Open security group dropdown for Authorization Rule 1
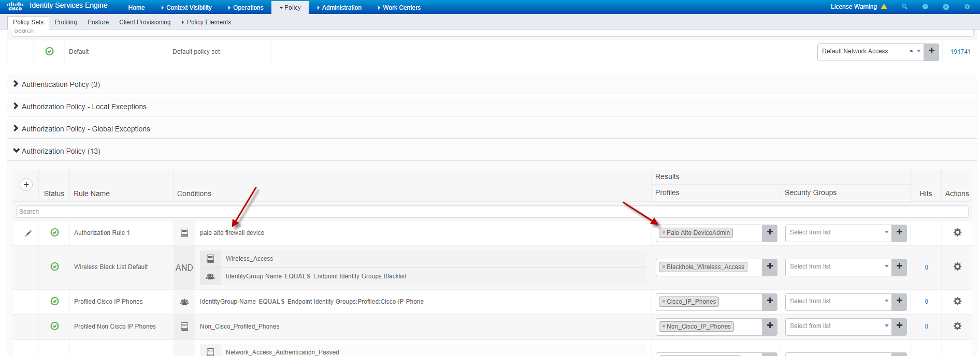 [838, 232]
